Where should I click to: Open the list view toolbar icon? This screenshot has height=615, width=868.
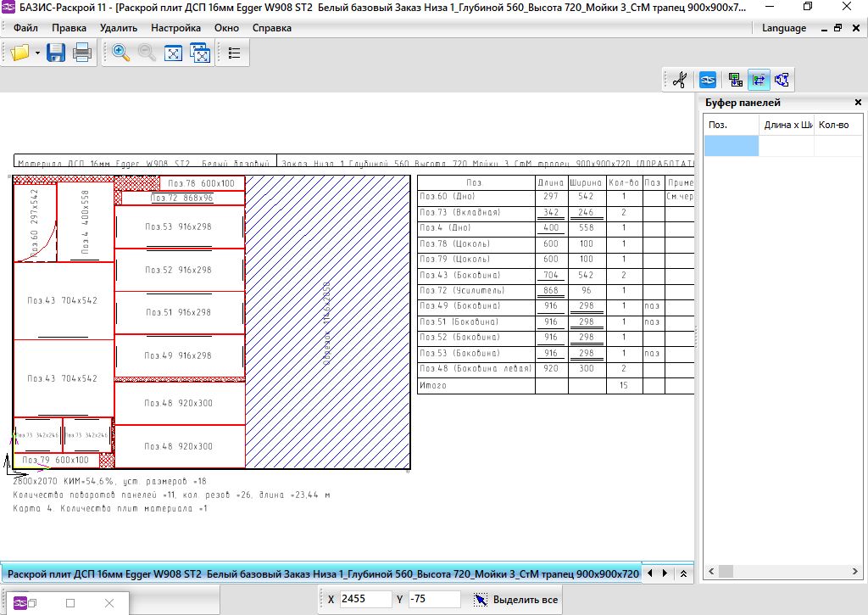click(234, 53)
